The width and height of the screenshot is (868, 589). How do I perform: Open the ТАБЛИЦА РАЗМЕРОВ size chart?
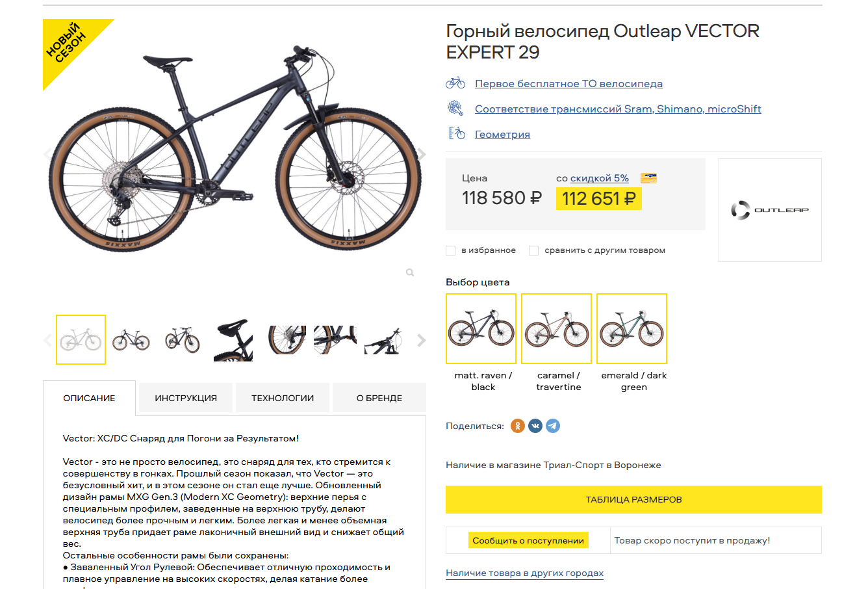pyautogui.click(x=633, y=499)
